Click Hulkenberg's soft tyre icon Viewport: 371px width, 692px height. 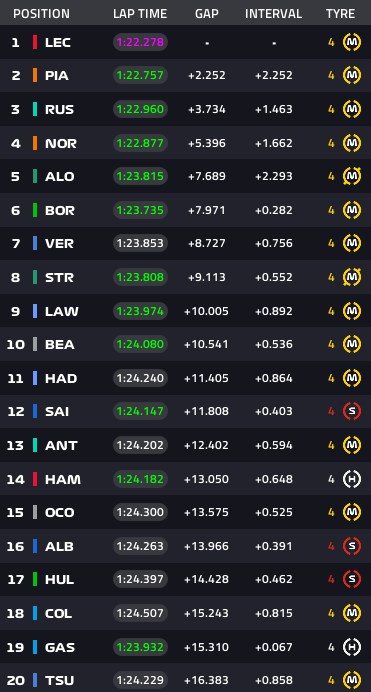click(352, 579)
